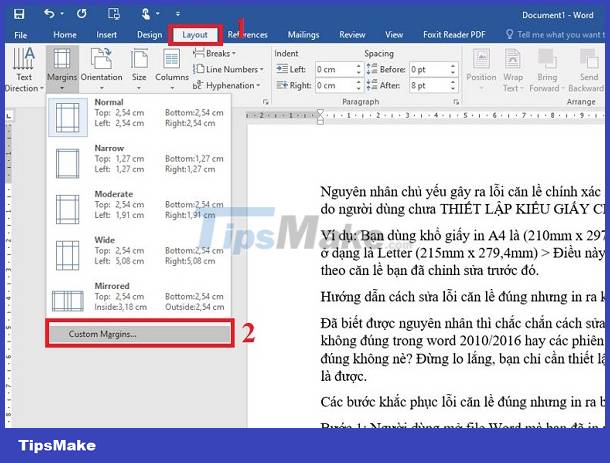610x463 pixels.
Task: Open the Line Numbers dropdown
Action: pyautogui.click(x=229, y=69)
